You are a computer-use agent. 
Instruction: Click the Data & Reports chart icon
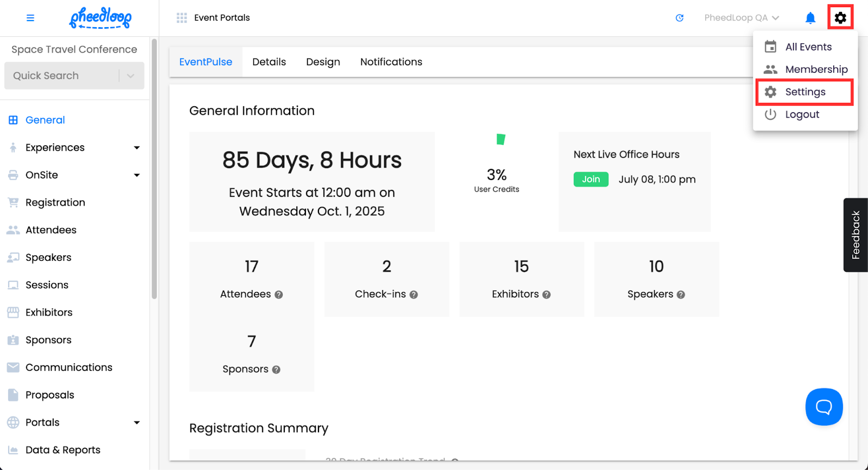coord(13,450)
